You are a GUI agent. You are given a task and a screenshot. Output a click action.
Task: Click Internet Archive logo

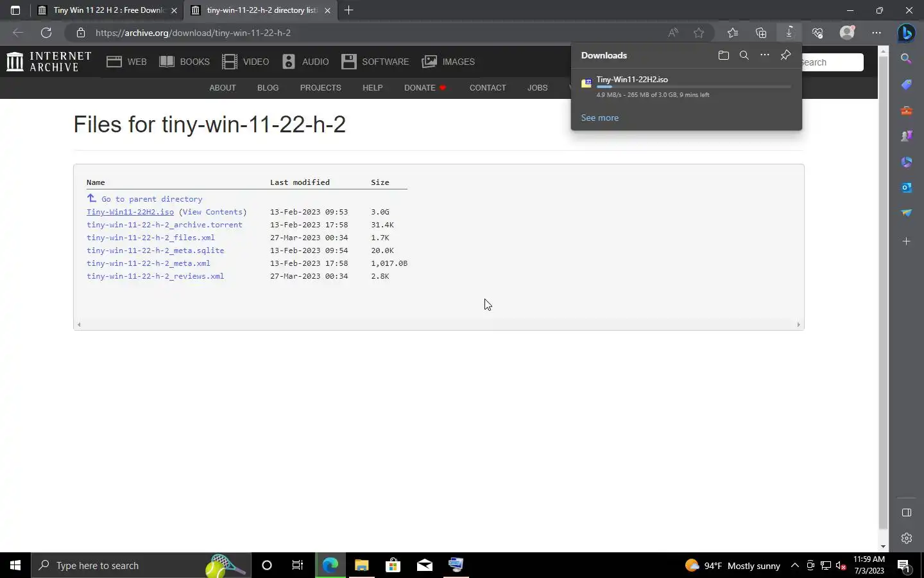[x=49, y=62]
